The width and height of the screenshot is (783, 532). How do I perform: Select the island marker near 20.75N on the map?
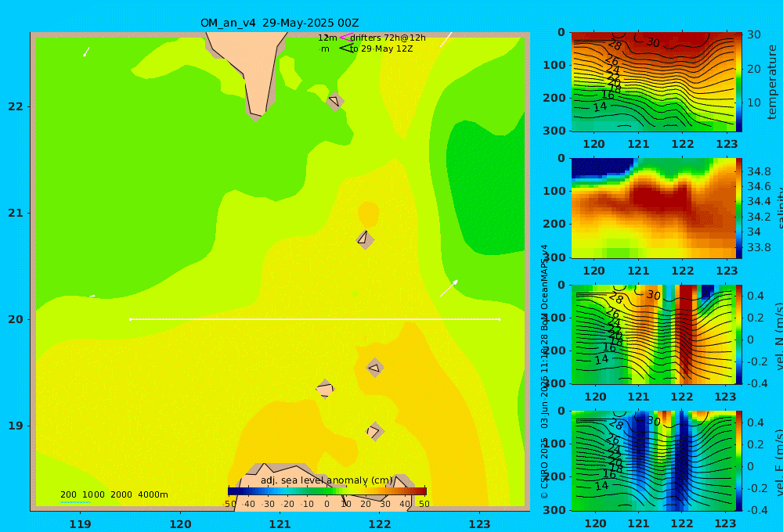[x=365, y=239]
